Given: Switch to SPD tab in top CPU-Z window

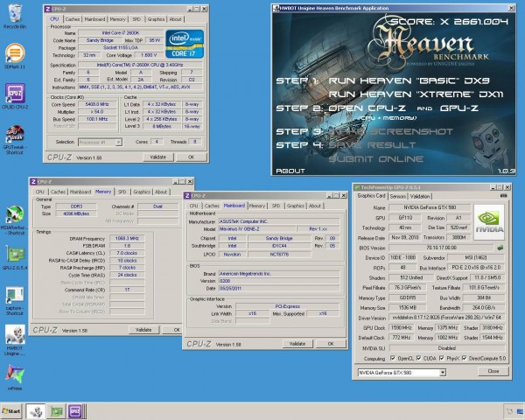Looking at the screenshot, I should point(136,19).
